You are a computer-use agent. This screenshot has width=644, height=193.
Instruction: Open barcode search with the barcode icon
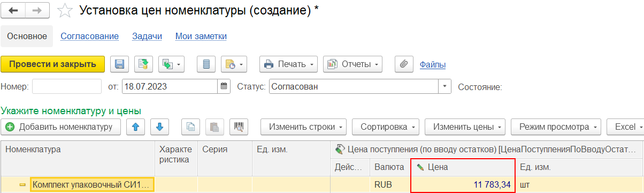pyautogui.click(x=239, y=127)
